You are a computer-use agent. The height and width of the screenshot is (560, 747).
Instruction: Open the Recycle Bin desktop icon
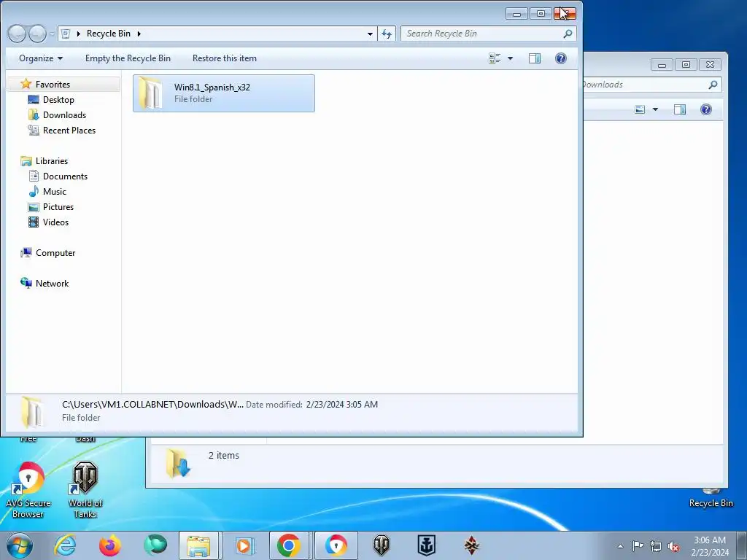(x=711, y=498)
